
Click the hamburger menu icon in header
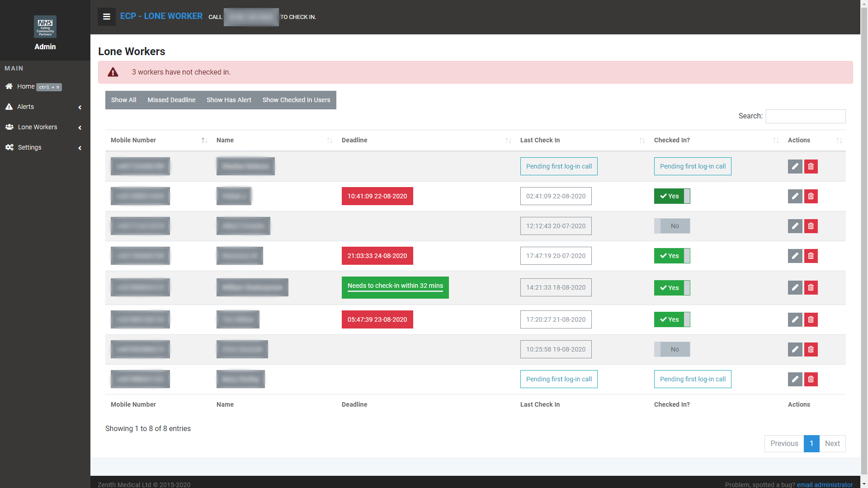click(107, 17)
